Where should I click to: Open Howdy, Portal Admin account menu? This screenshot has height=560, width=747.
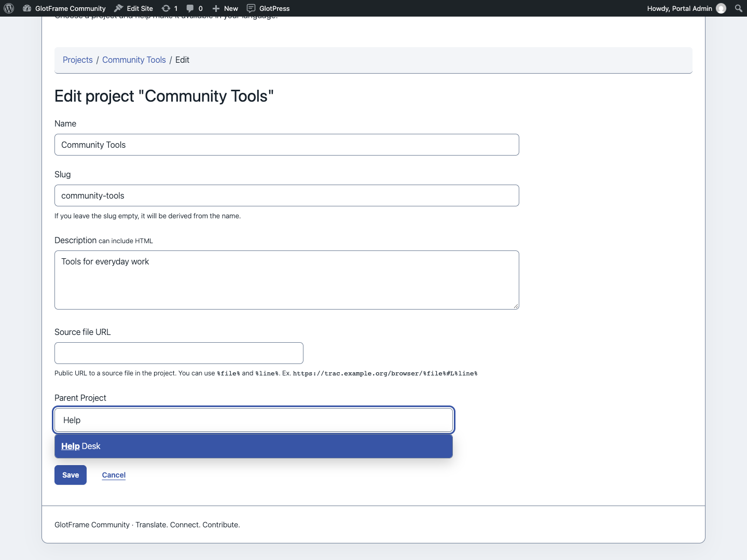tap(686, 8)
